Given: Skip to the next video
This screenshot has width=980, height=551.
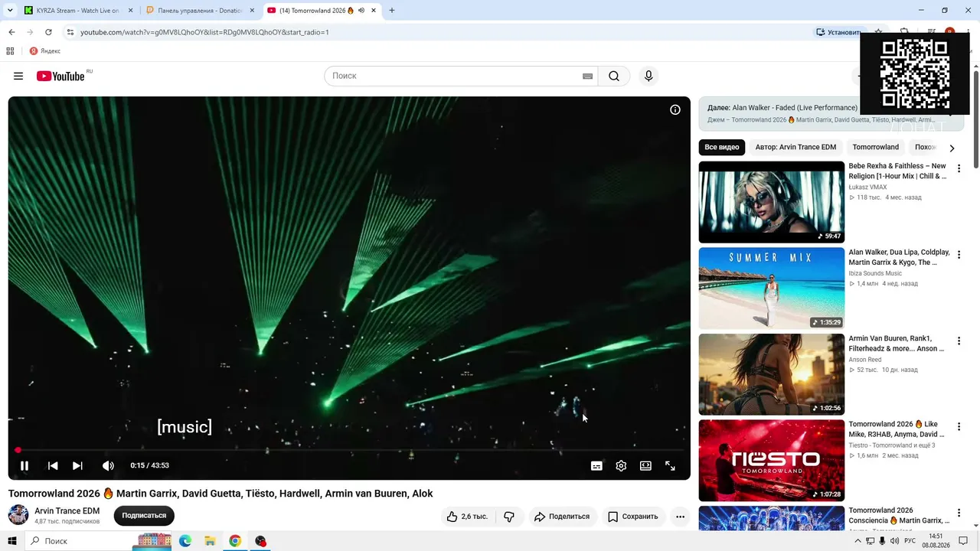Looking at the screenshot, I should (77, 465).
